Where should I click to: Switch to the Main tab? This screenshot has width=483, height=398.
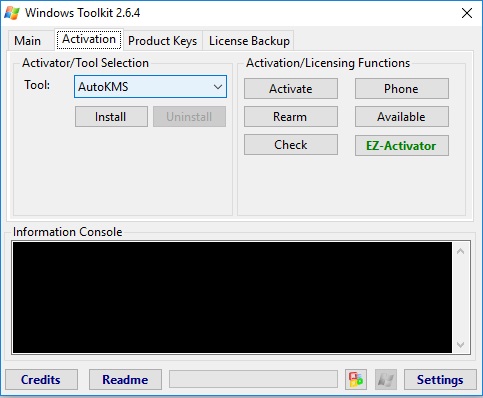27,41
